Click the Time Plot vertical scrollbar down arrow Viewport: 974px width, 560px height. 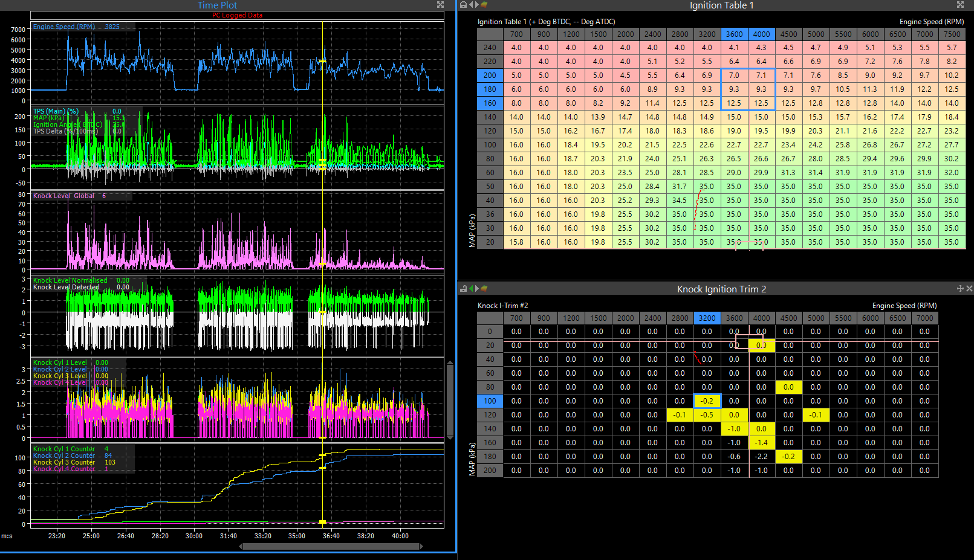[450, 437]
